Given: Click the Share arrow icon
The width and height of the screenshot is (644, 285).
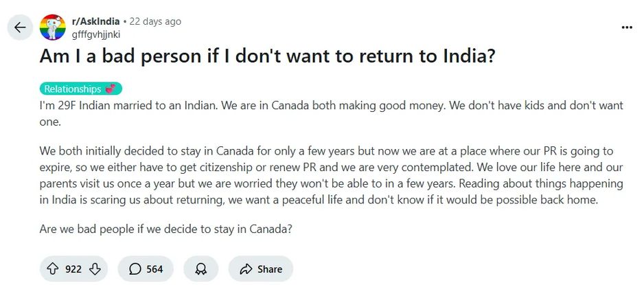Looking at the screenshot, I should [244, 269].
